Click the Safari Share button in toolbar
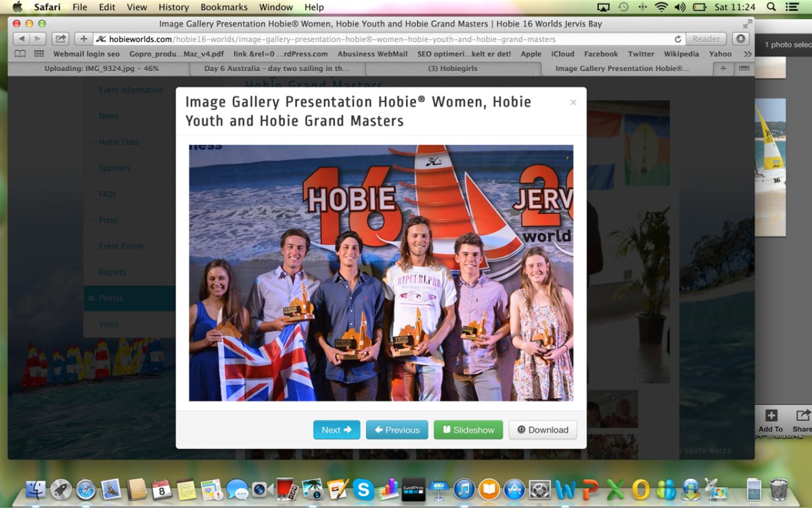The image size is (812, 508). pos(60,39)
